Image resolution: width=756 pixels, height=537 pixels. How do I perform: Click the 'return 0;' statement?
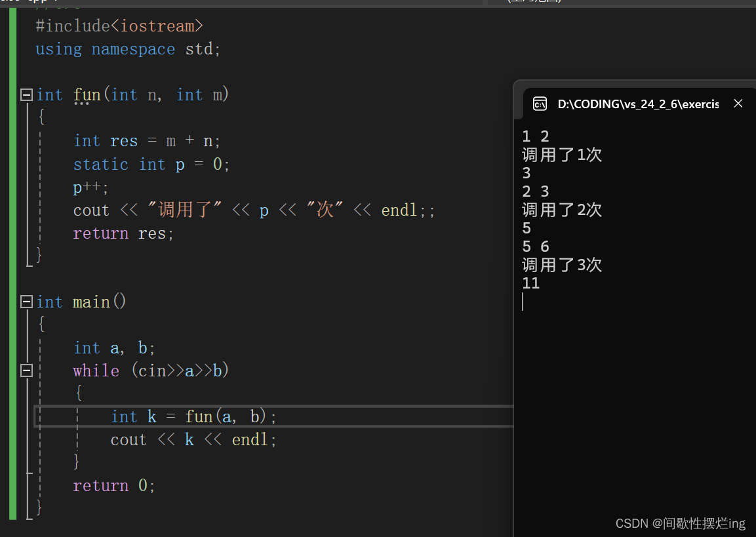pos(114,485)
